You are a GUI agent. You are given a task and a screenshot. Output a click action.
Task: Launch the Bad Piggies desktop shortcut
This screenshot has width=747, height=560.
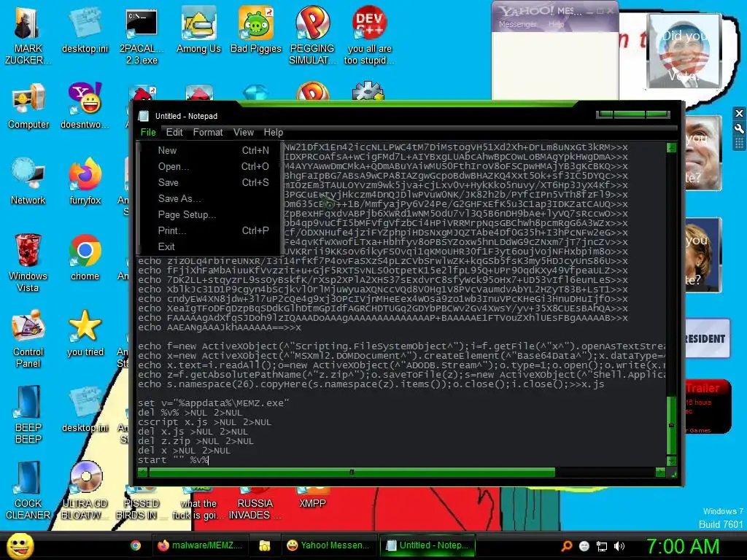click(256, 29)
